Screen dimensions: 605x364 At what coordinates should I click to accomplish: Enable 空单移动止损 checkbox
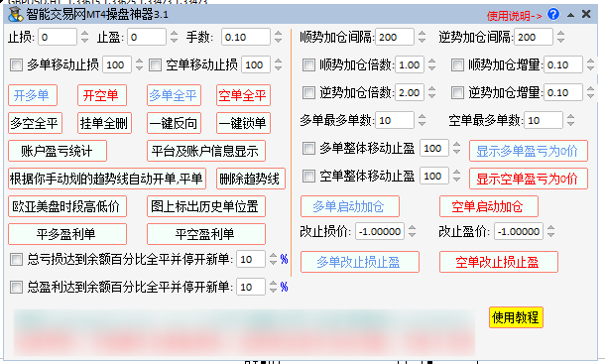155,64
